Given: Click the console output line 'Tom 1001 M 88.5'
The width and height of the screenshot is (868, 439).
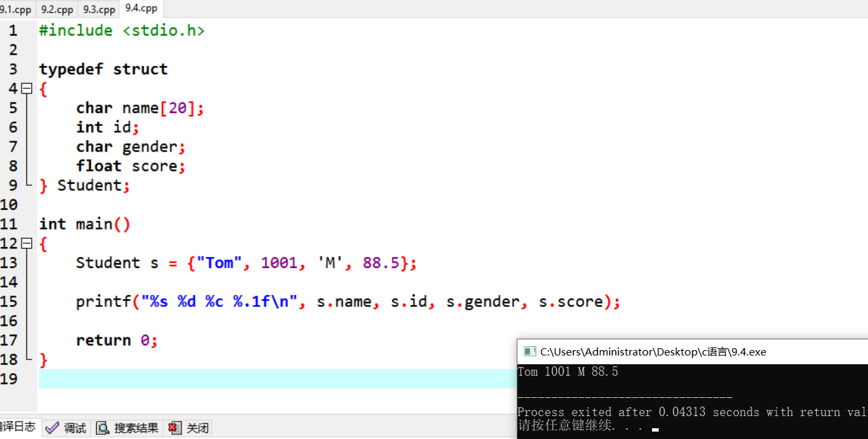Looking at the screenshot, I should pos(568,372).
